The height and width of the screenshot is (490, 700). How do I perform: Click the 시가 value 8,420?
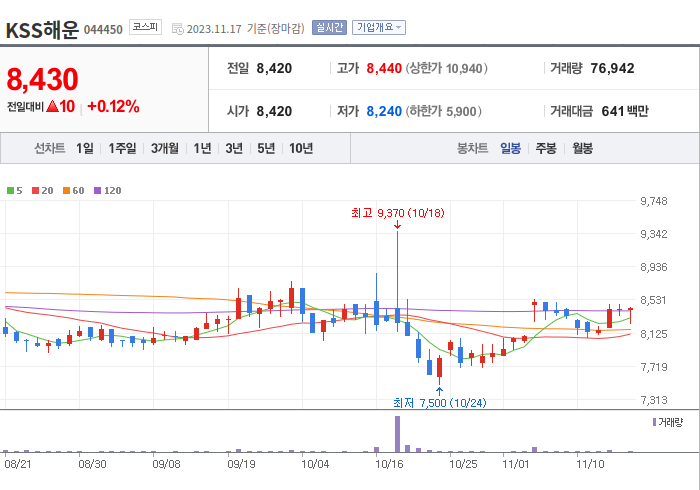(274, 111)
